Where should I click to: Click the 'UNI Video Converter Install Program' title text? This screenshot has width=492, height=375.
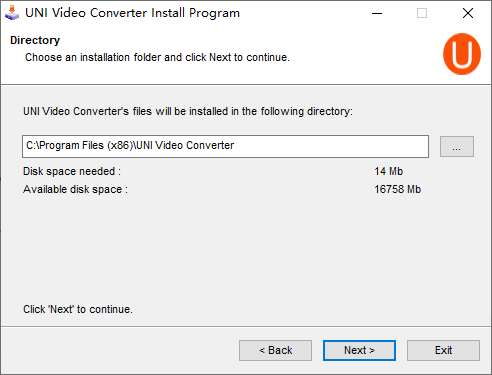pos(132,13)
